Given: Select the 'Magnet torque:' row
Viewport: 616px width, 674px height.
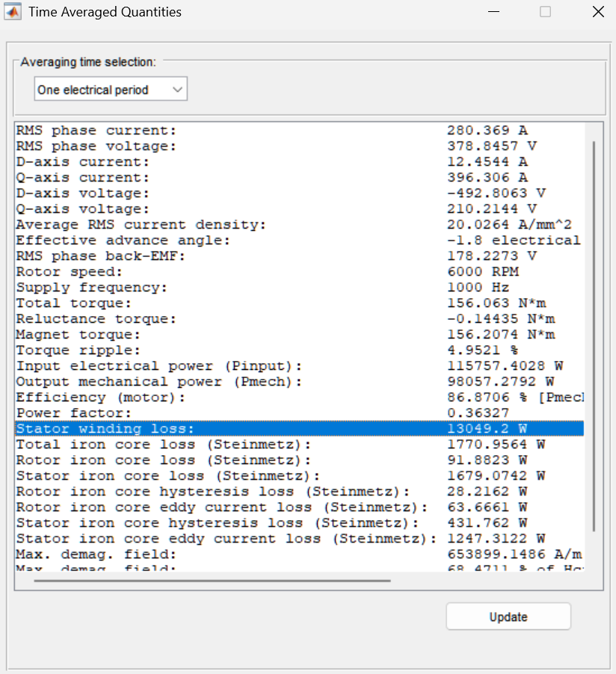Looking at the screenshot, I should click(x=299, y=335).
